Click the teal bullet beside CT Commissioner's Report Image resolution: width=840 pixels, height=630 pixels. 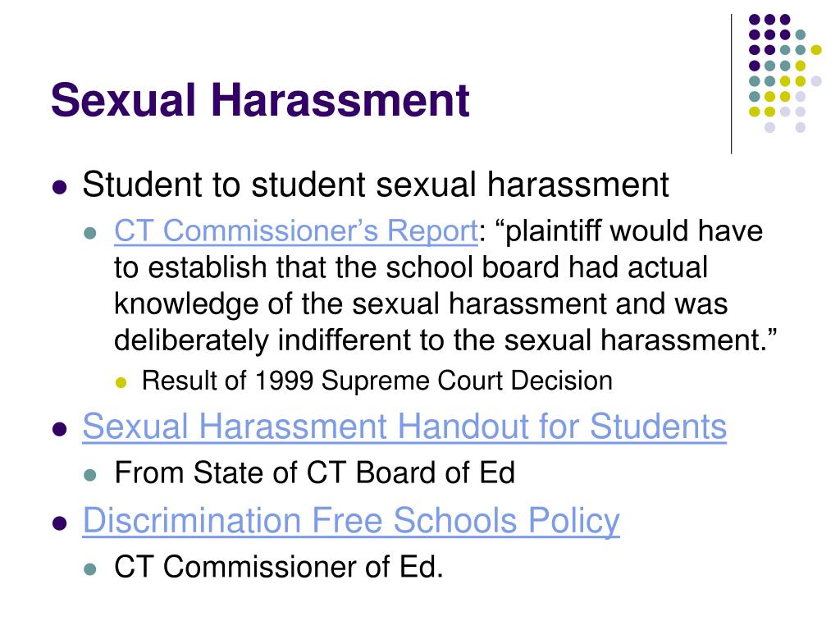(90, 234)
